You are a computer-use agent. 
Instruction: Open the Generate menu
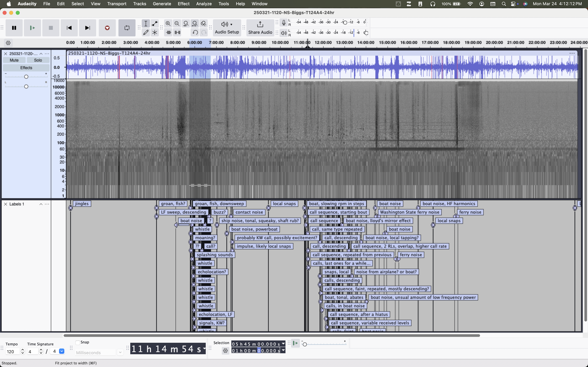(x=162, y=4)
